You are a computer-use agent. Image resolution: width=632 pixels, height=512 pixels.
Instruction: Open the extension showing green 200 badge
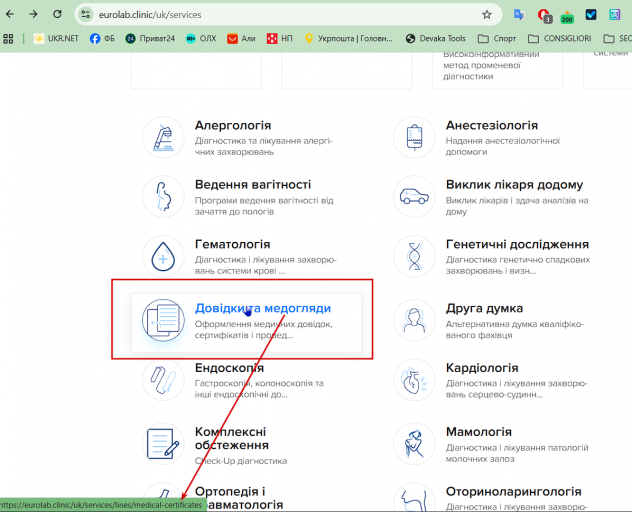[567, 17]
